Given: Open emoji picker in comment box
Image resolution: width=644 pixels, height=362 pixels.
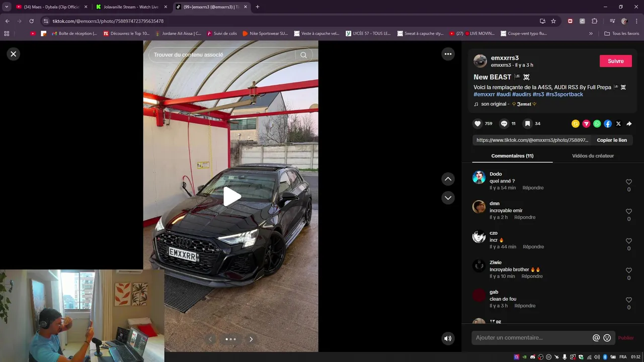Looking at the screenshot, I should pyautogui.click(x=607, y=338).
